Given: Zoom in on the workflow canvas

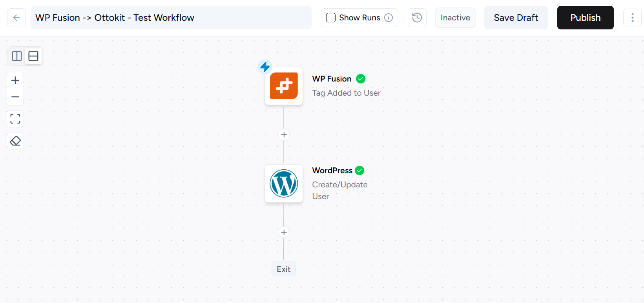Looking at the screenshot, I should click(x=15, y=80).
